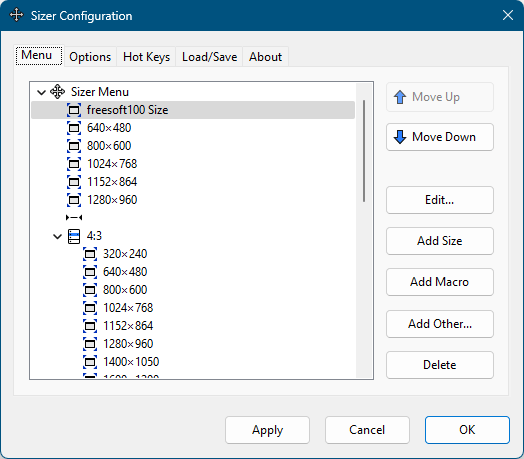
Task: Select 640×480 label under 4:3
Action: (125, 272)
